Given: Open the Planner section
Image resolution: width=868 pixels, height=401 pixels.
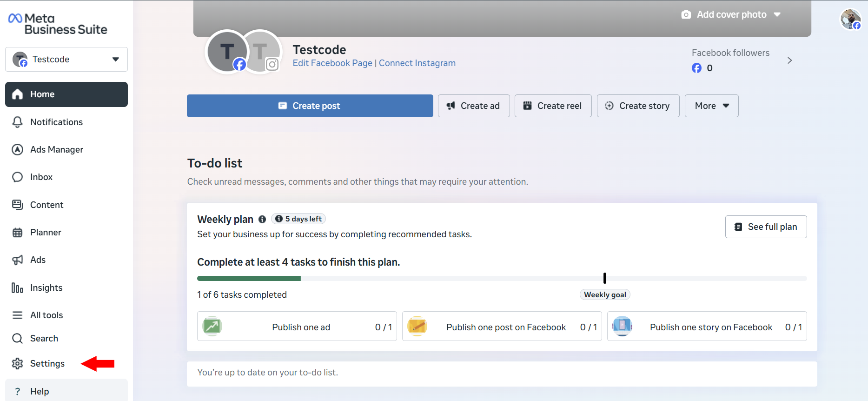Looking at the screenshot, I should (x=66, y=232).
